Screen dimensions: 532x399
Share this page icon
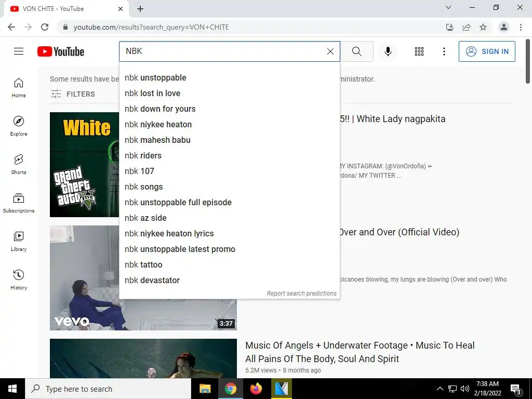[467, 27]
